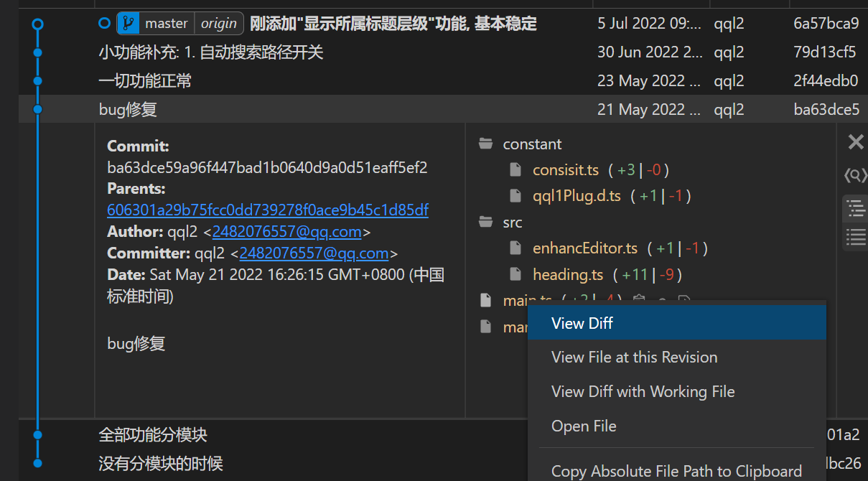Choose View File at this Revision
Image resolution: width=868 pixels, height=481 pixels.
(634, 358)
